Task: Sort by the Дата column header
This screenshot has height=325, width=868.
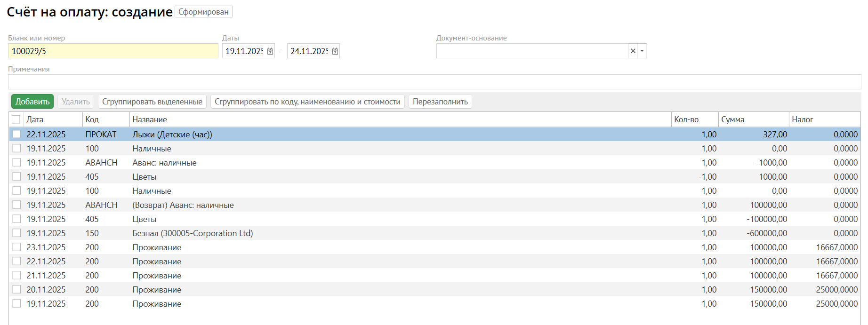Action: [53, 119]
